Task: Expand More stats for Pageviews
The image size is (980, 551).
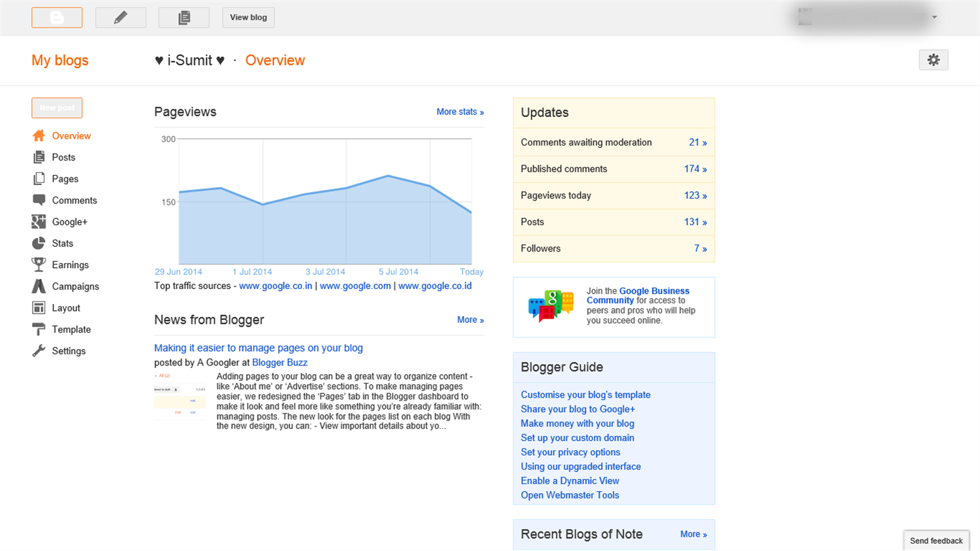Action: [x=460, y=112]
